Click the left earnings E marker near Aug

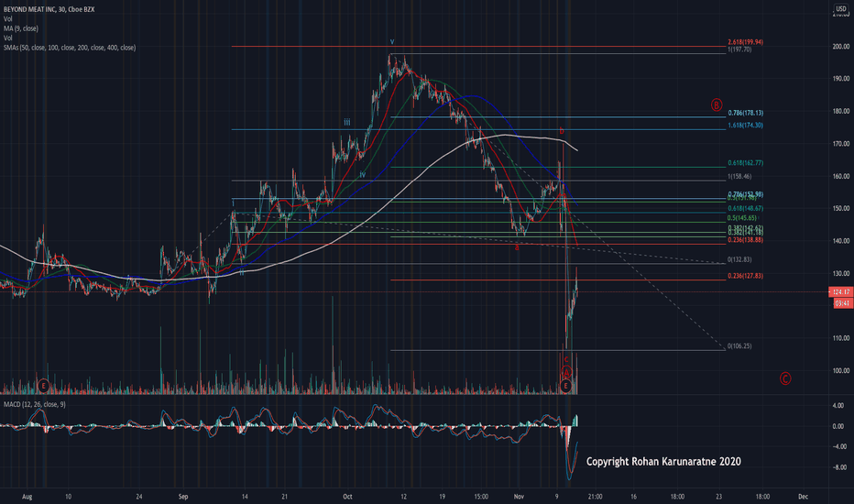point(43,387)
